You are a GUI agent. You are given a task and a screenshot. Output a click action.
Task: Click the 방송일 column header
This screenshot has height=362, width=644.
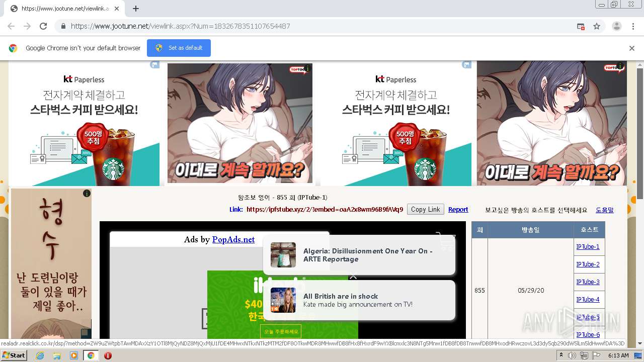[530, 230]
